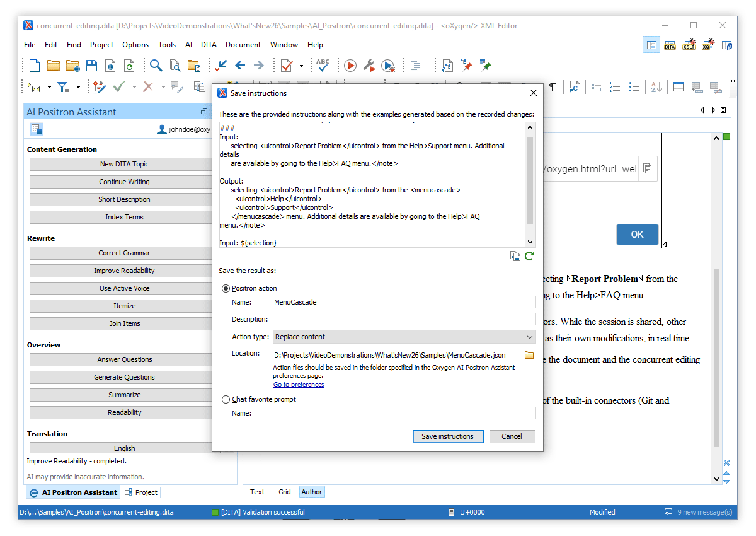Insert a bulleted list from the toolbar
Viewport: 756px width, 536px height.
coord(634,87)
